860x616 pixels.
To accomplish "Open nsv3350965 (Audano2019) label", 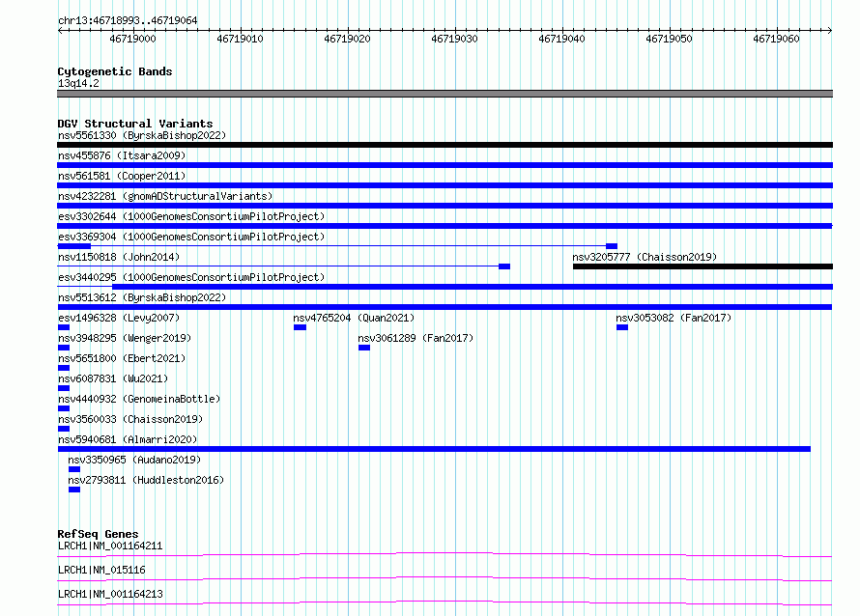I will coord(134,460).
